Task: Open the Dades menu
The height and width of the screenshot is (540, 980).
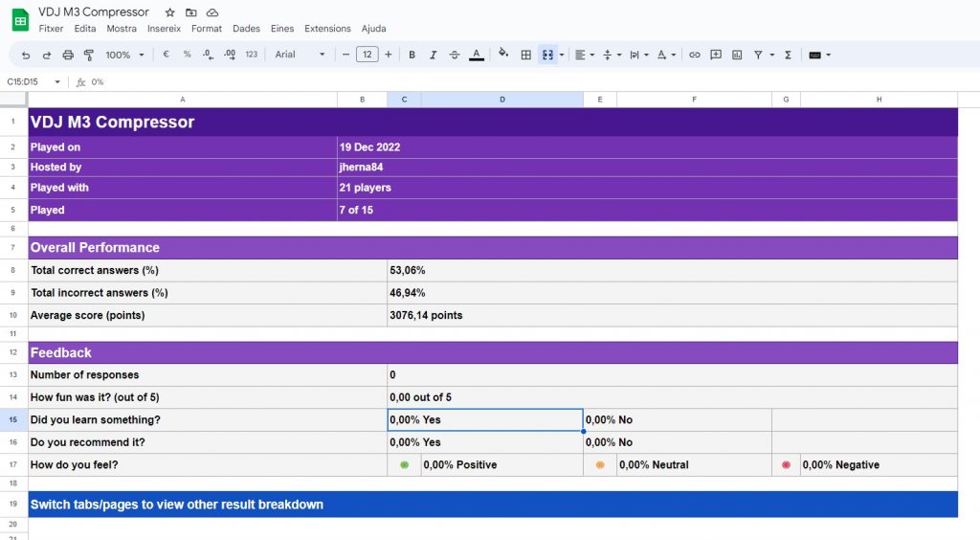Action: [246, 29]
